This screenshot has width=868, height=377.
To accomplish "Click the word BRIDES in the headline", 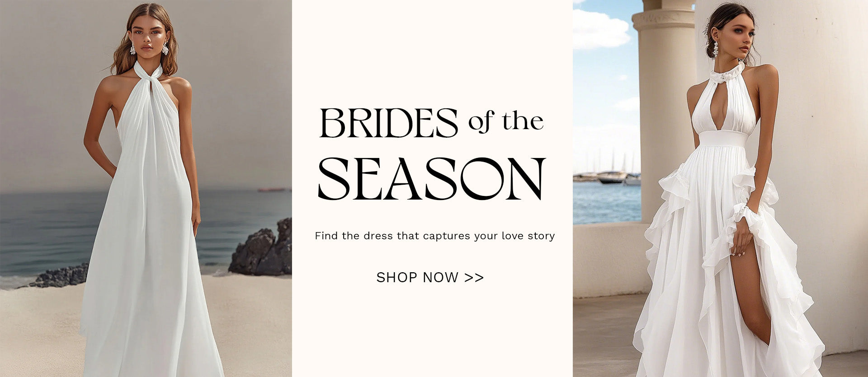I will (x=389, y=123).
